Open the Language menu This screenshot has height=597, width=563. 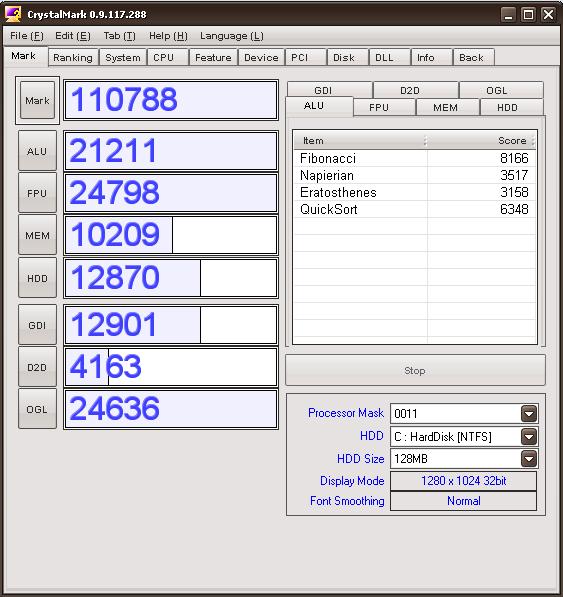[232, 36]
